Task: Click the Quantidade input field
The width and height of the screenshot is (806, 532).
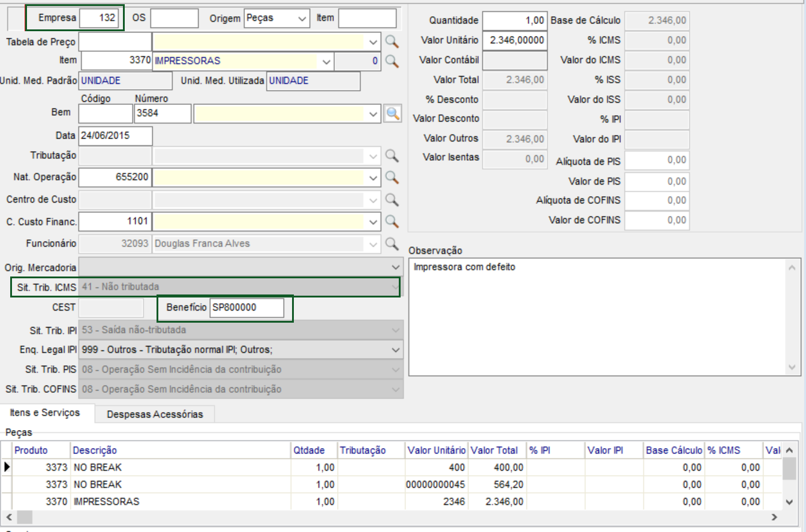Action: point(515,20)
